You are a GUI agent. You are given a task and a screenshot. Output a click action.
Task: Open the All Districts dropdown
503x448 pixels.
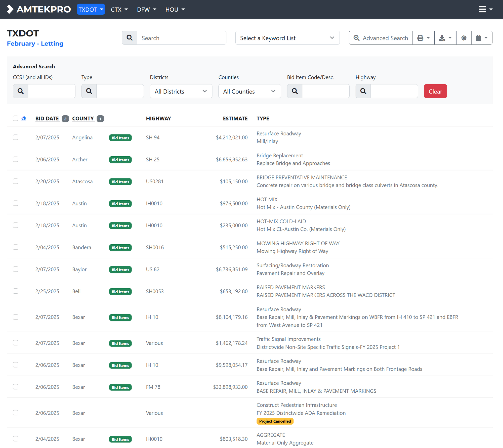click(x=181, y=91)
